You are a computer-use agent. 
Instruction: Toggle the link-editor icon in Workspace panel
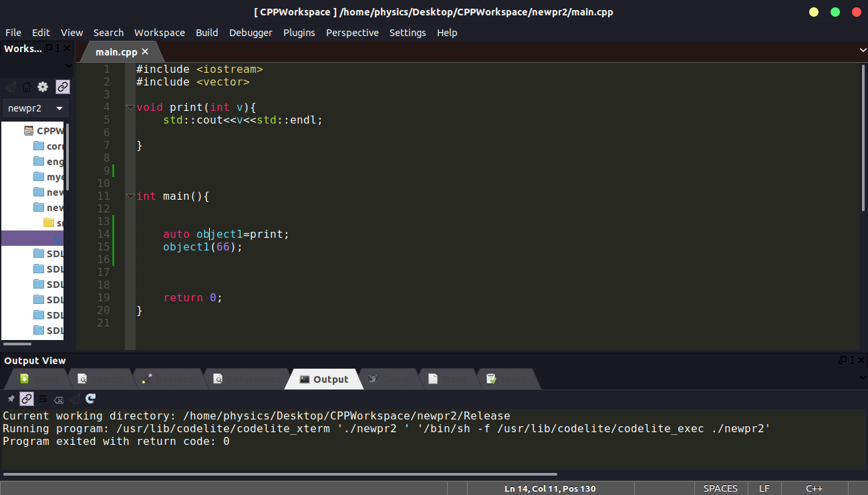click(62, 87)
